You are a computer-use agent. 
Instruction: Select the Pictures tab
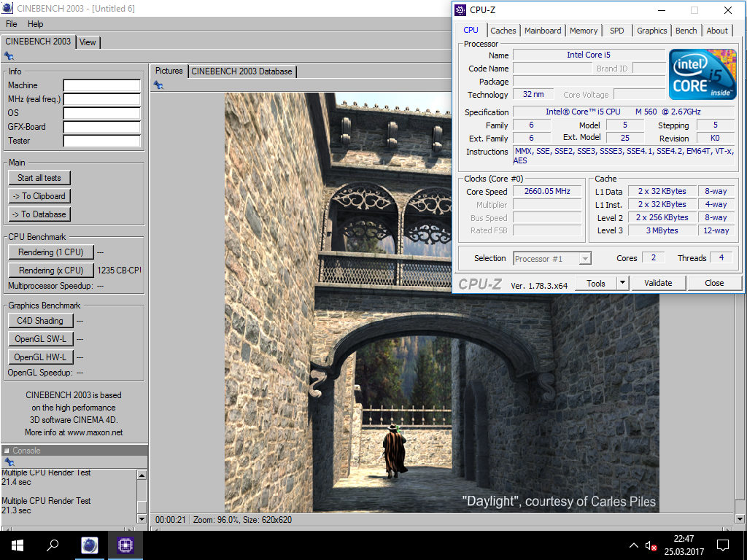click(x=169, y=71)
